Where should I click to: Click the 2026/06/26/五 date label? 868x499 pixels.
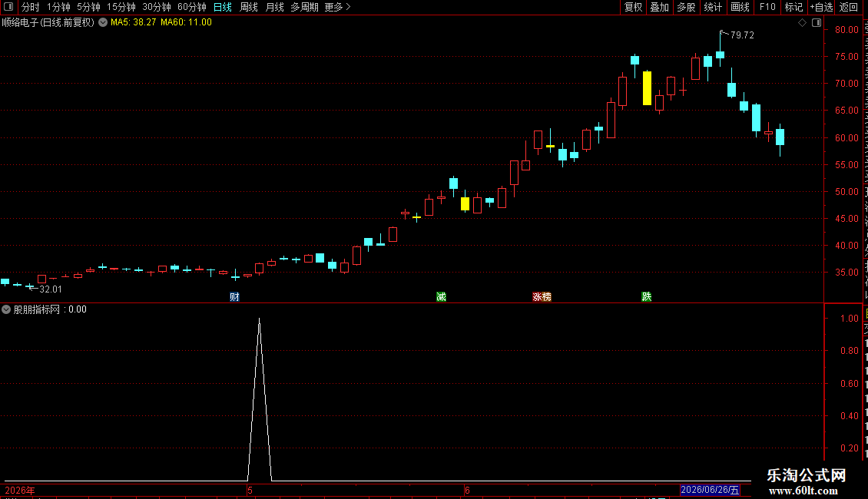(x=710, y=490)
